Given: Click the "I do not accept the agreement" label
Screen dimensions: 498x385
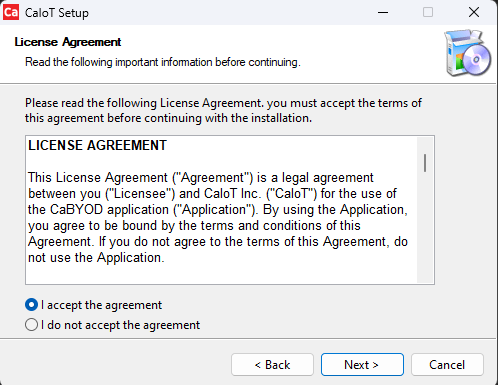Looking at the screenshot, I should tap(120, 325).
